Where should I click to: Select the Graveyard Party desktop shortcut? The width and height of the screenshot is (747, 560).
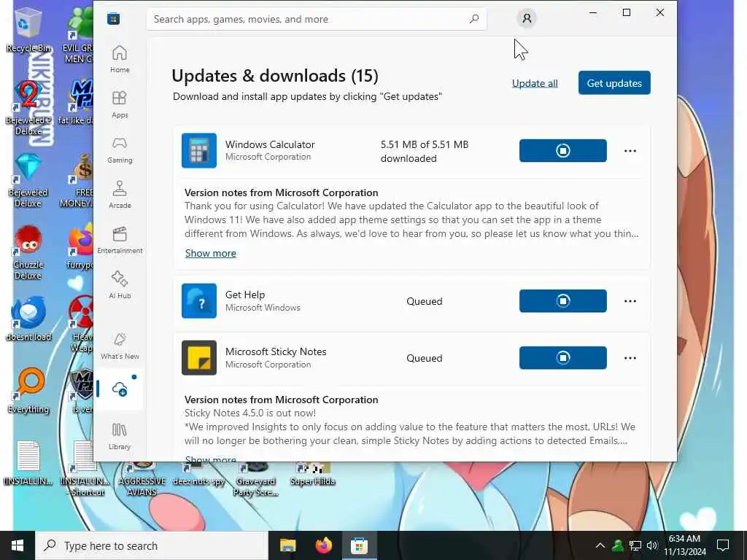coord(256,478)
